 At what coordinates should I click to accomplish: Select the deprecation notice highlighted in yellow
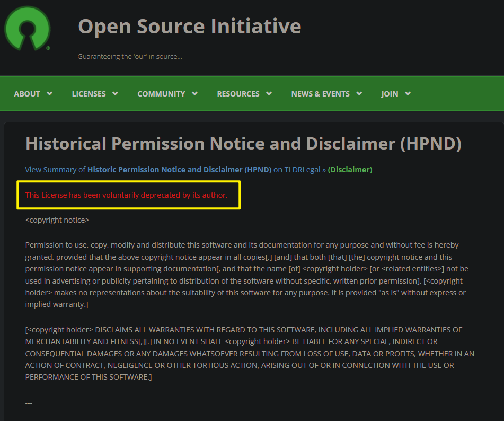tap(127, 195)
